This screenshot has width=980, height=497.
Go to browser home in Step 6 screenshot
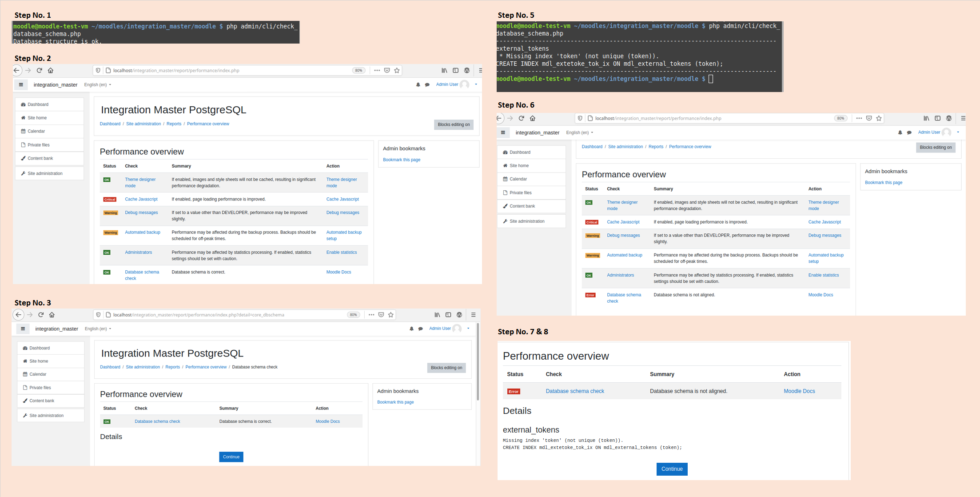tap(533, 118)
